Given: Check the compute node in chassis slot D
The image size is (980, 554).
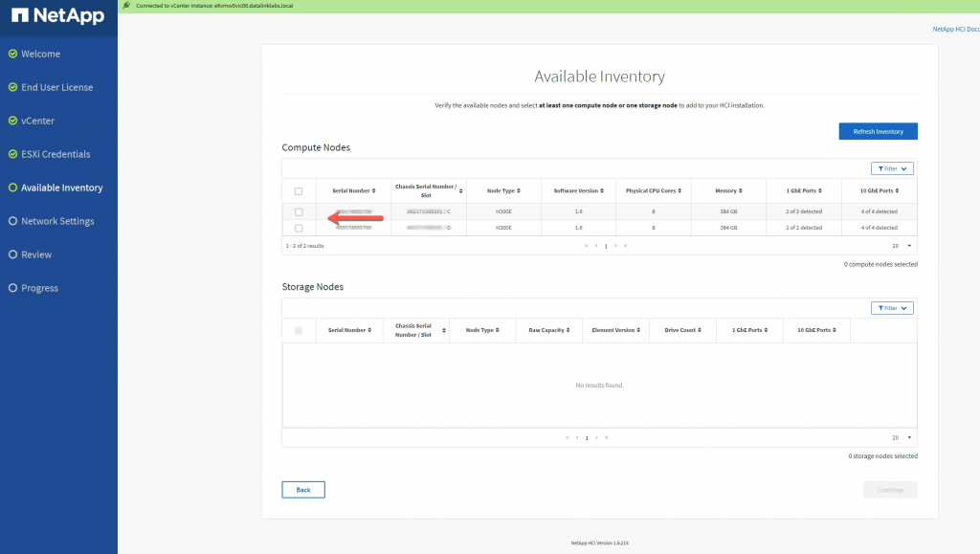Looking at the screenshot, I should pos(299,228).
